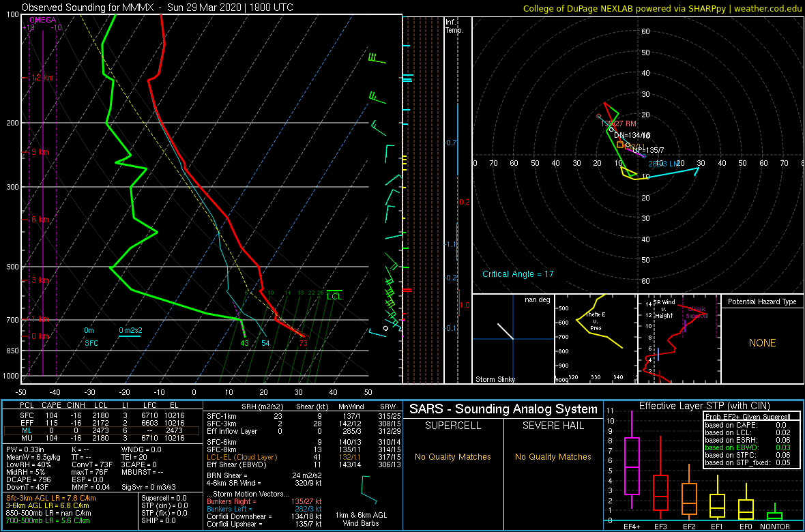
Task: Click the DN=134/16 hodograph label
Action: pos(632,136)
